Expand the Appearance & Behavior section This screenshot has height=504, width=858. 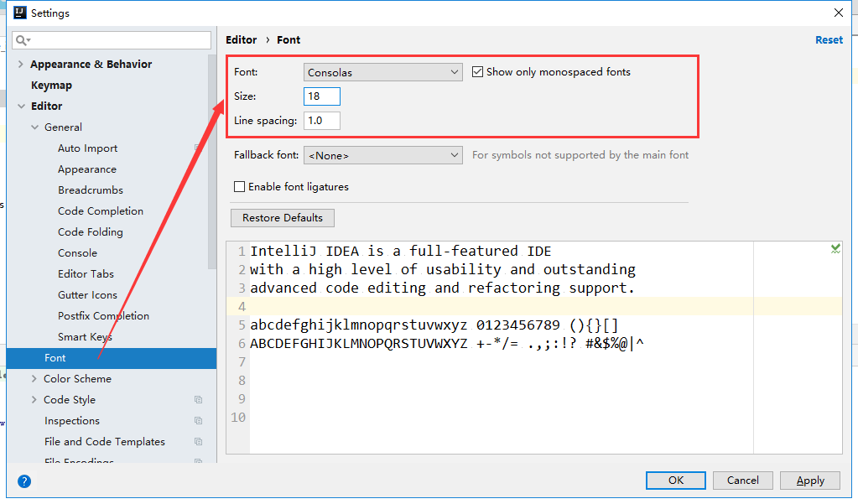[x=21, y=64]
